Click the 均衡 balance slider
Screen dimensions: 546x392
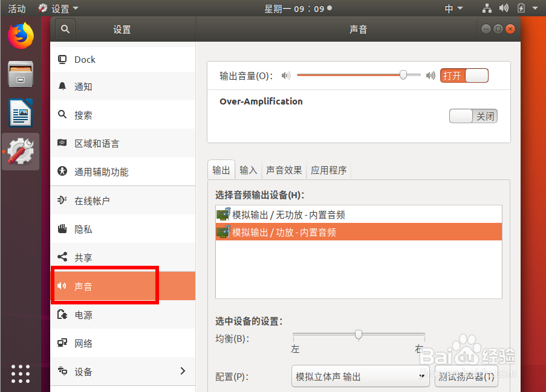click(359, 335)
